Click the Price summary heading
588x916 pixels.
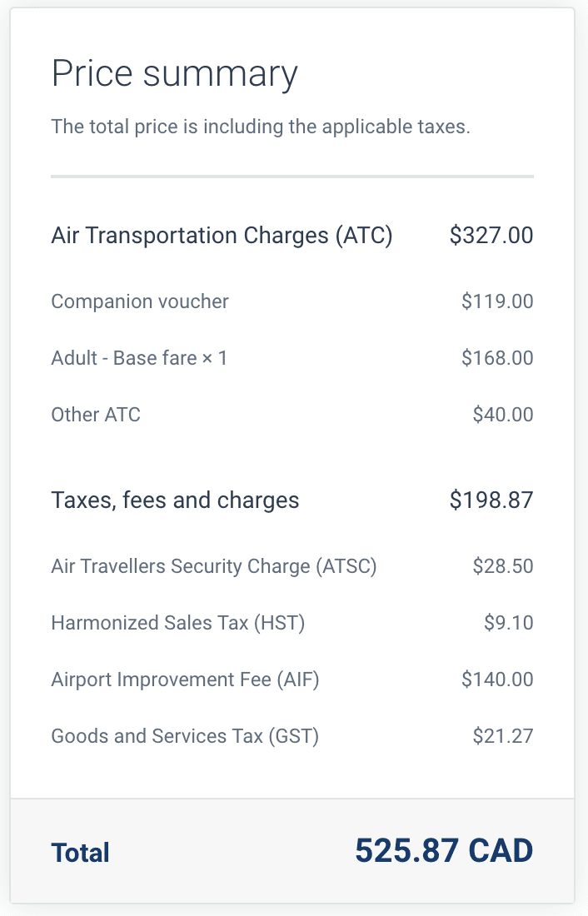coord(174,74)
